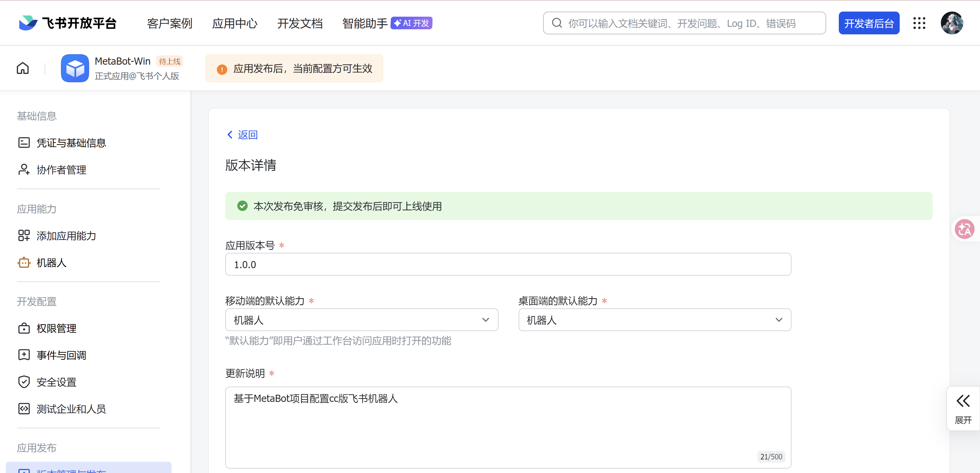This screenshot has width=980, height=473.
Task: Open the 机器人 sidebar item
Action: point(51,263)
